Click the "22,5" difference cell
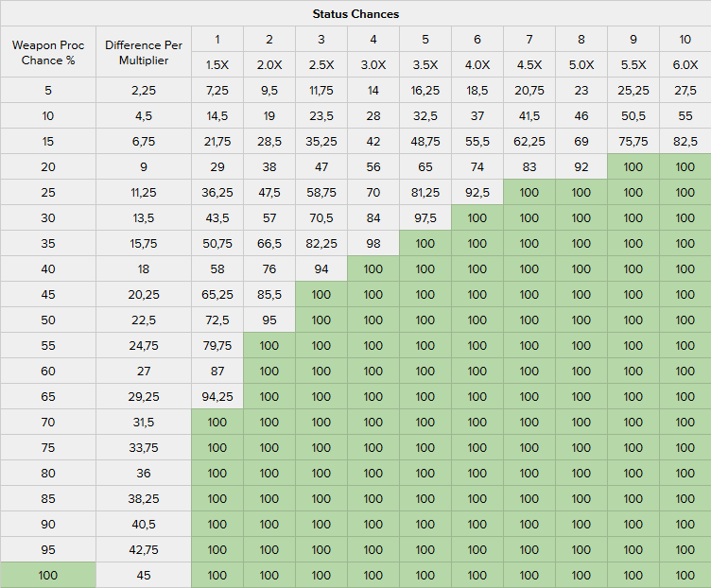711x588 pixels. [x=144, y=320]
